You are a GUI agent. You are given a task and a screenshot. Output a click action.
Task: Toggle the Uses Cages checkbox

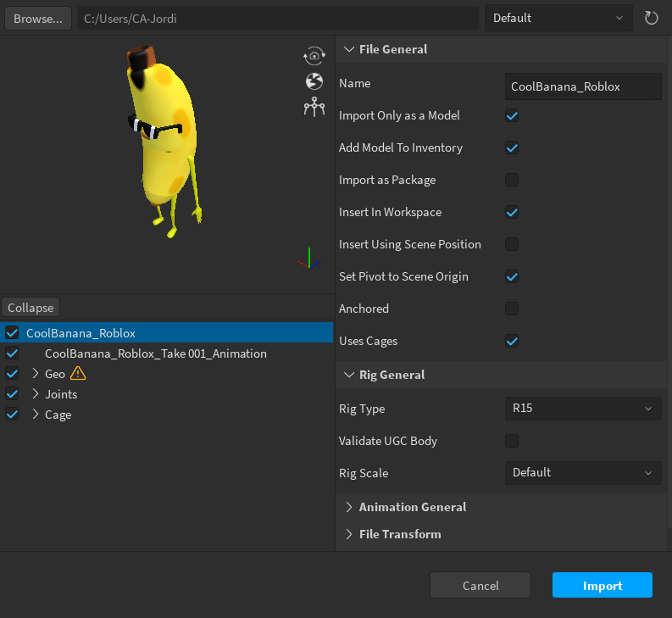click(512, 341)
